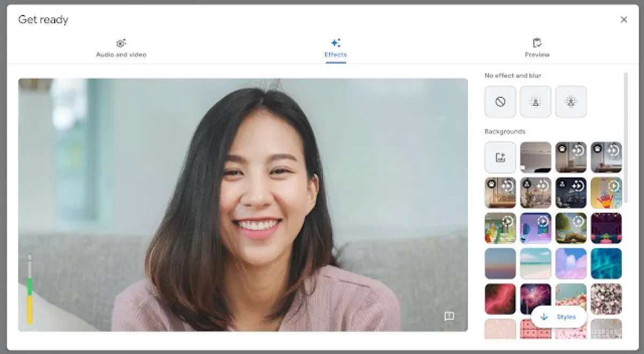Select the pink nebula background thumbnail
This screenshot has height=354, width=644.
pos(500,298)
